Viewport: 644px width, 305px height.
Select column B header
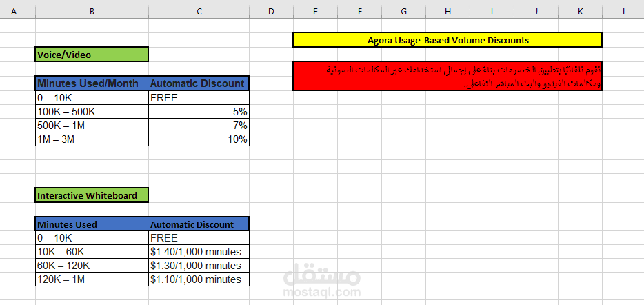(92, 12)
